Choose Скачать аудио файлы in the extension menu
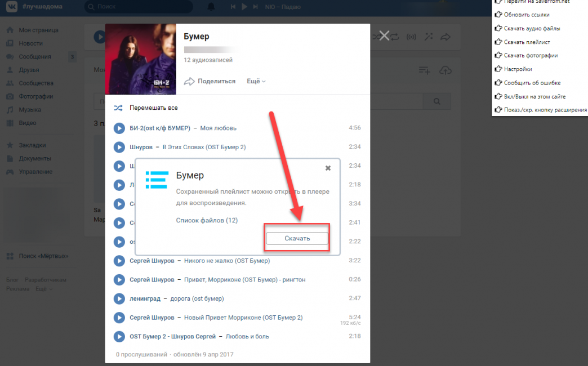The width and height of the screenshot is (588, 366). tap(531, 28)
